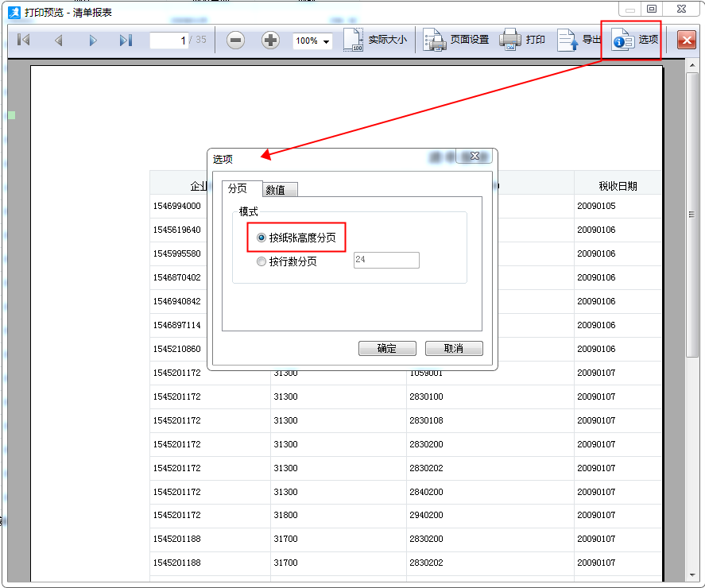Jump to last page of preview
705x588 pixels.
coord(126,40)
